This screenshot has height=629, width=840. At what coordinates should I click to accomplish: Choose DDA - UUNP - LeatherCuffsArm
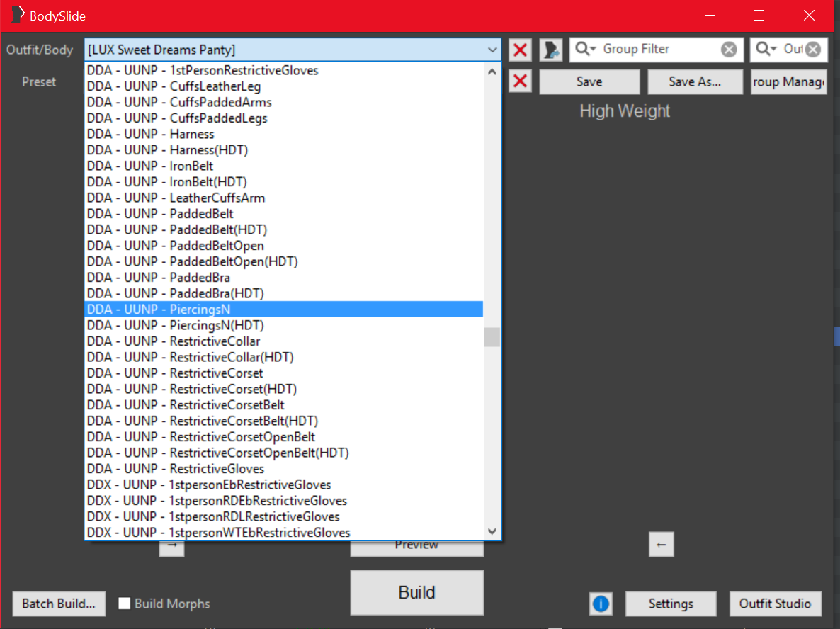coord(284,198)
